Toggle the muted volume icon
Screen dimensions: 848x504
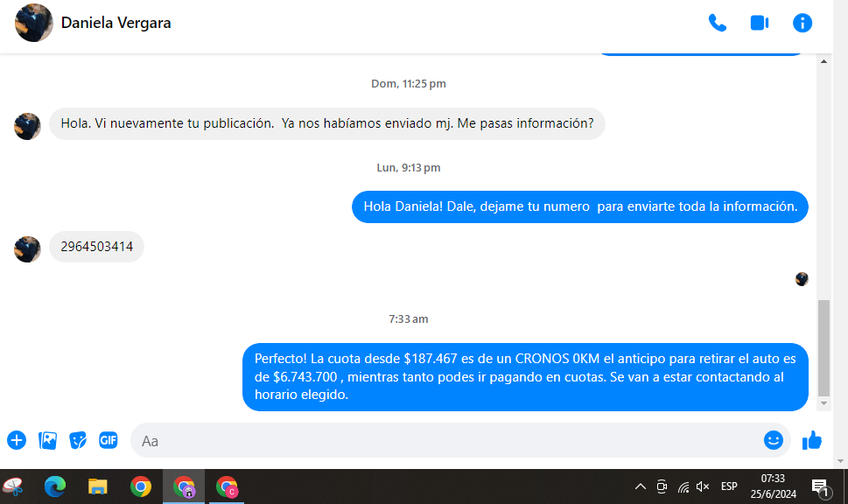point(702,486)
